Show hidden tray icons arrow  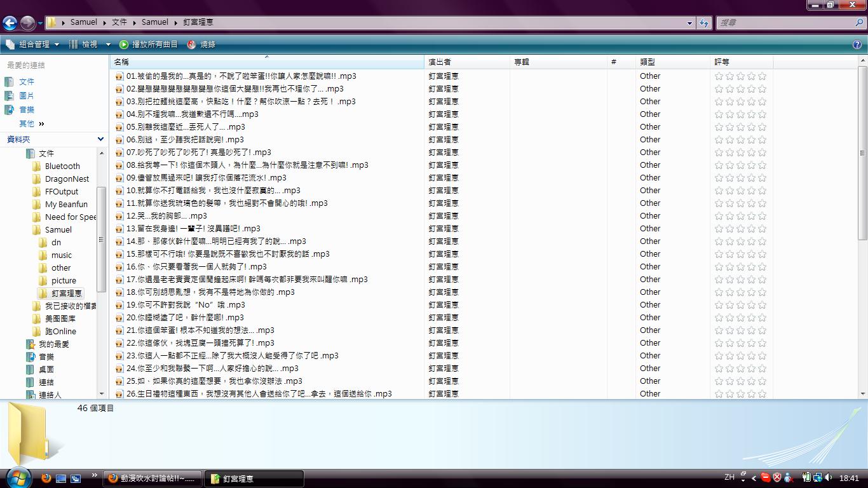[x=754, y=478]
